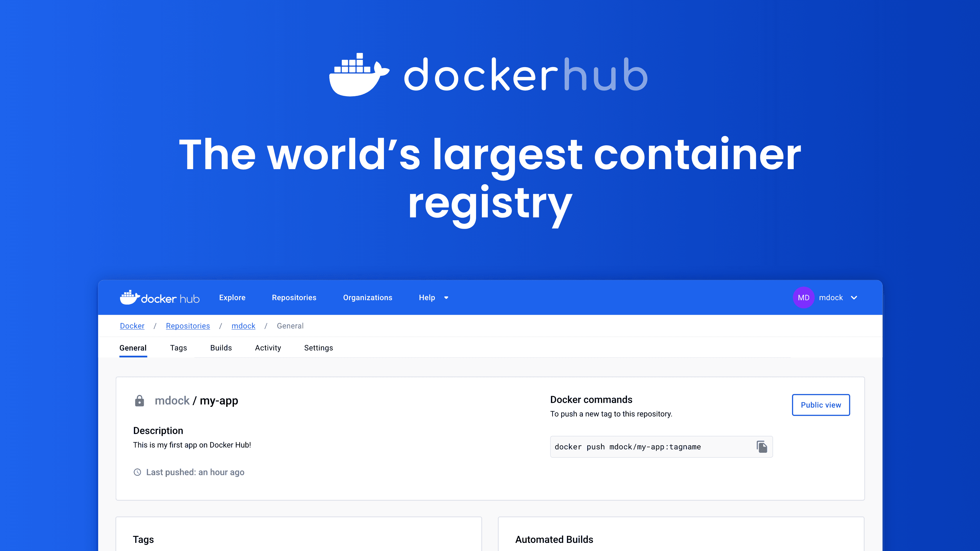This screenshot has width=980, height=551.
Task: Click the Repositories breadcrumb link
Action: (x=188, y=325)
